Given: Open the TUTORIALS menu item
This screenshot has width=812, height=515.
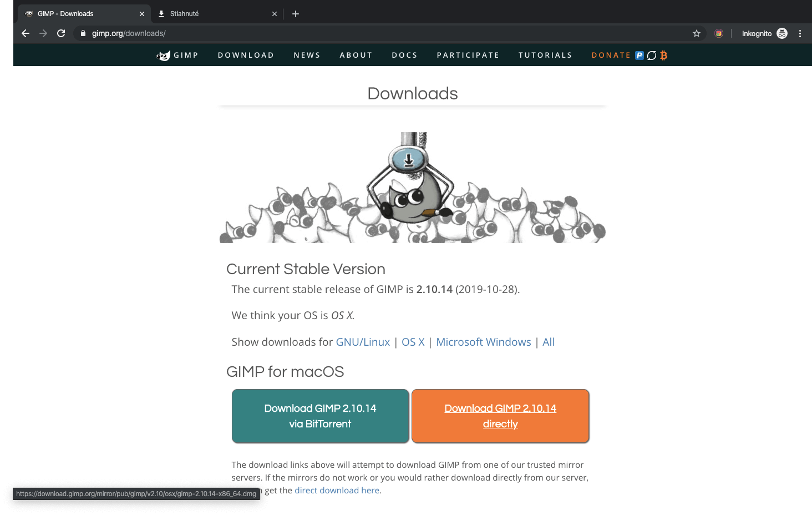Looking at the screenshot, I should click(545, 55).
